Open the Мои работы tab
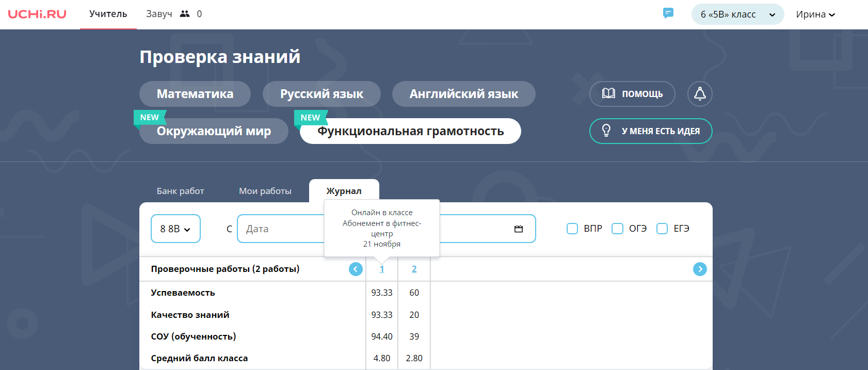 click(265, 191)
